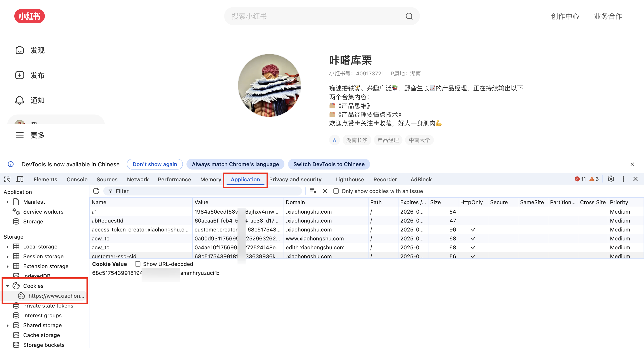Toggle Only show cookies with an issue
The height and width of the screenshot is (348, 644).
click(x=336, y=191)
